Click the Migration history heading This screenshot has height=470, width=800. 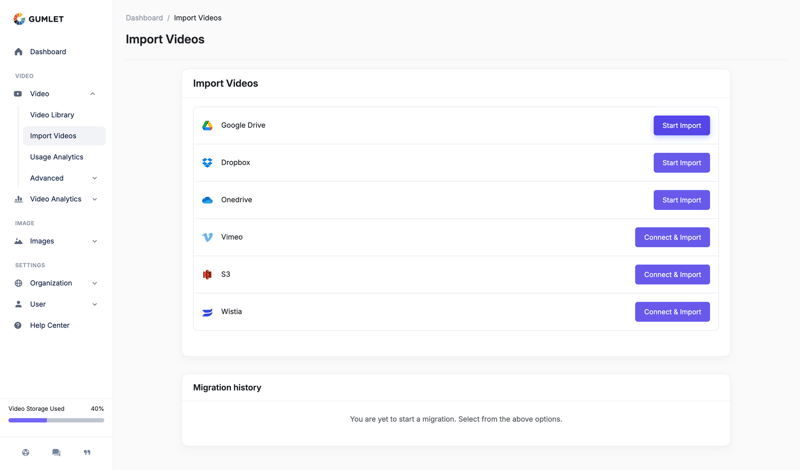tap(227, 387)
